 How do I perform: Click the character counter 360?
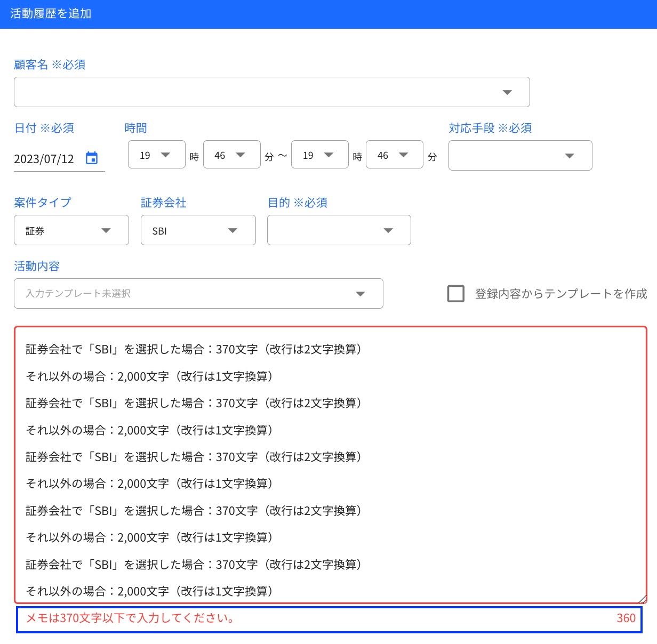click(626, 618)
